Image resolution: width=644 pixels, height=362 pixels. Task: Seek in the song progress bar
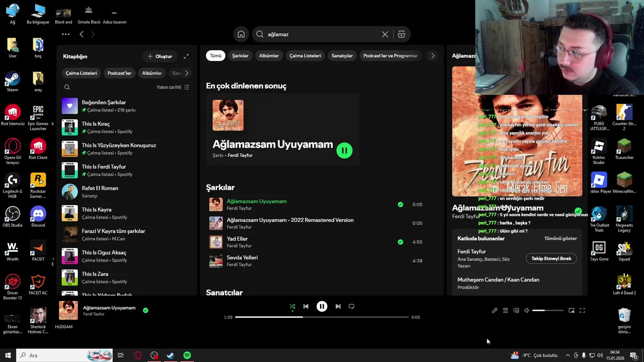[322, 317]
